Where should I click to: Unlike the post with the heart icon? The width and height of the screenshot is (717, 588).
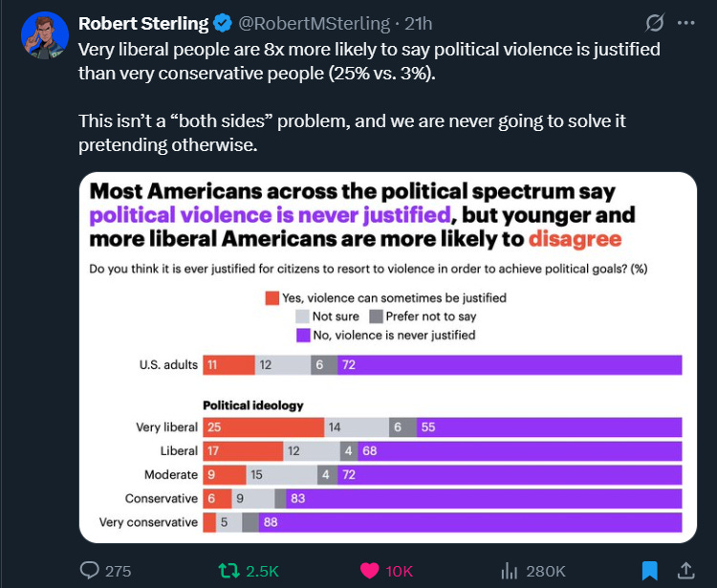[369, 571]
